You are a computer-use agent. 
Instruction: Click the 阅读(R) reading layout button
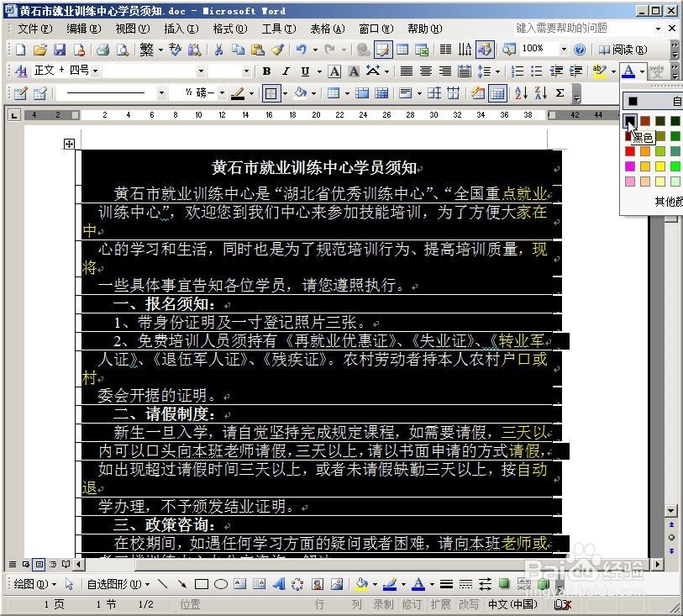(623, 50)
